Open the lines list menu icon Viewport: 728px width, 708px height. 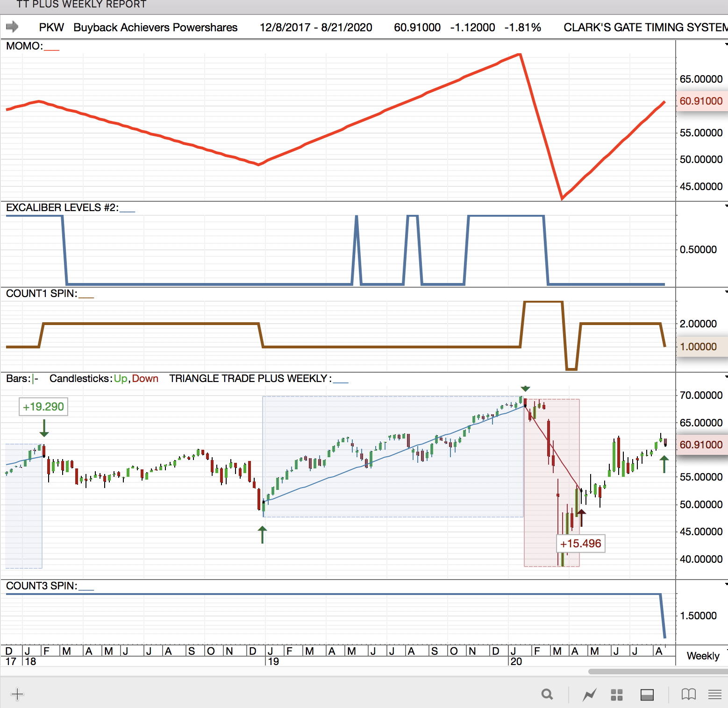pos(715,694)
